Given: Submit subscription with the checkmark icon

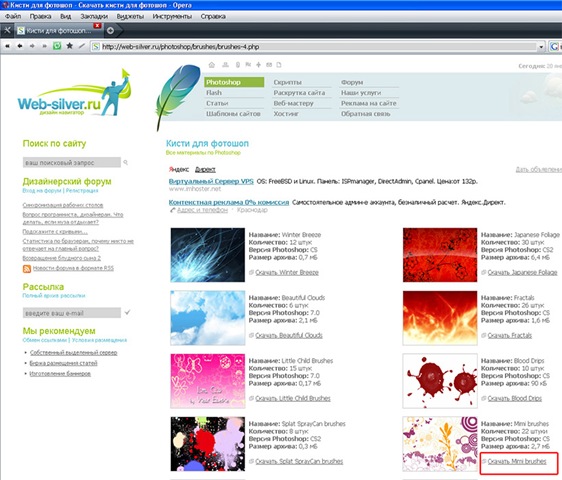Looking at the screenshot, I should 127,313.
